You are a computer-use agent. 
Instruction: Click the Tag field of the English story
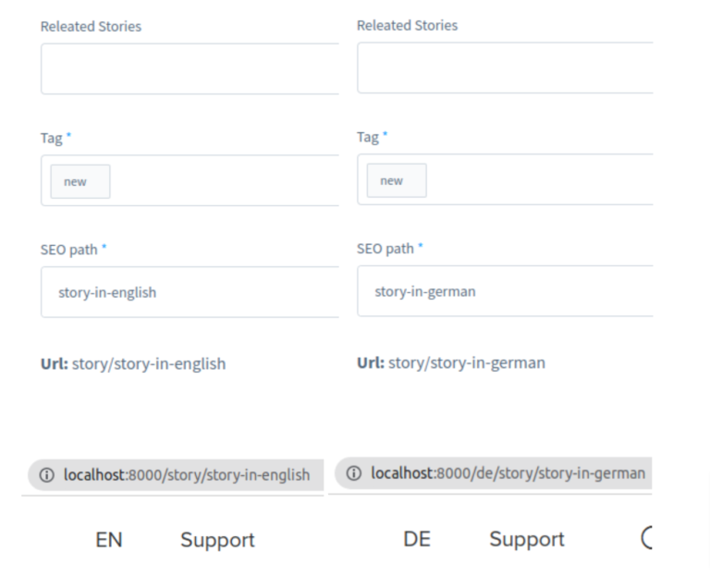coord(222,181)
